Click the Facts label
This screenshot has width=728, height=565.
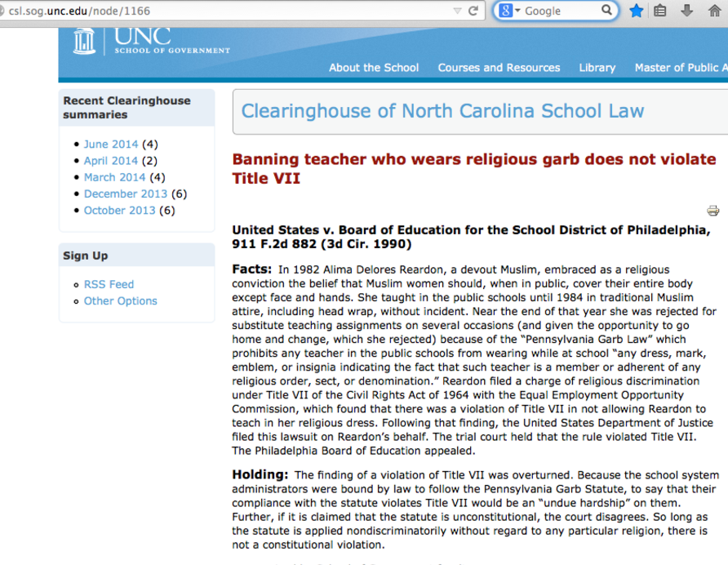pos(251,269)
